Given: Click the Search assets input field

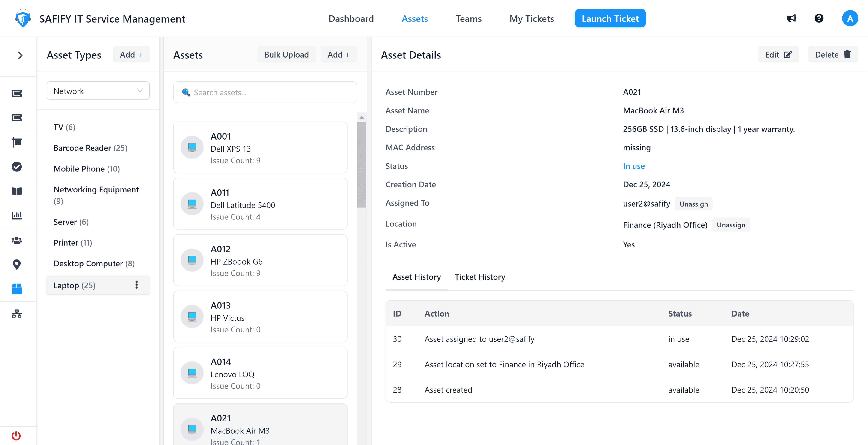Looking at the screenshot, I should coord(265,92).
